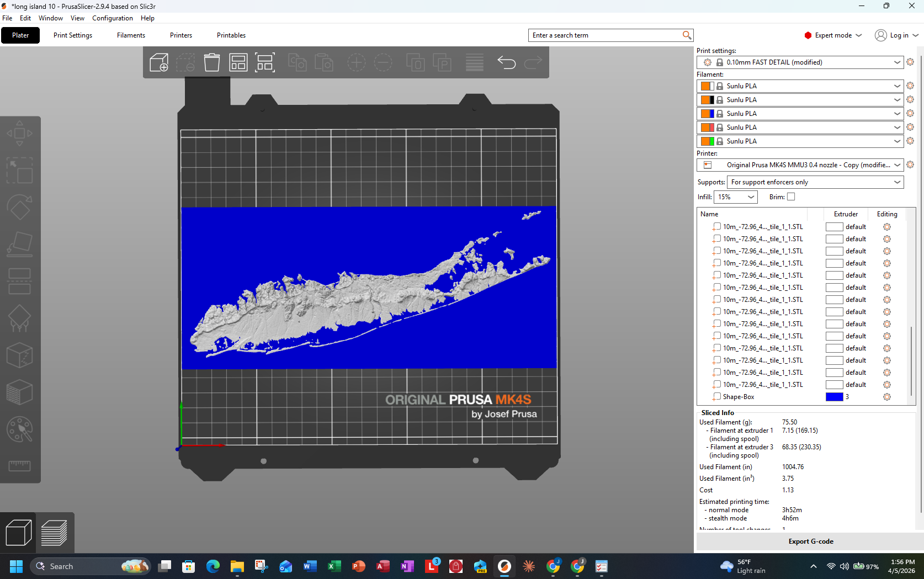Select the Seam painting tool
Viewport: 924px width, 579px height.
(19, 355)
